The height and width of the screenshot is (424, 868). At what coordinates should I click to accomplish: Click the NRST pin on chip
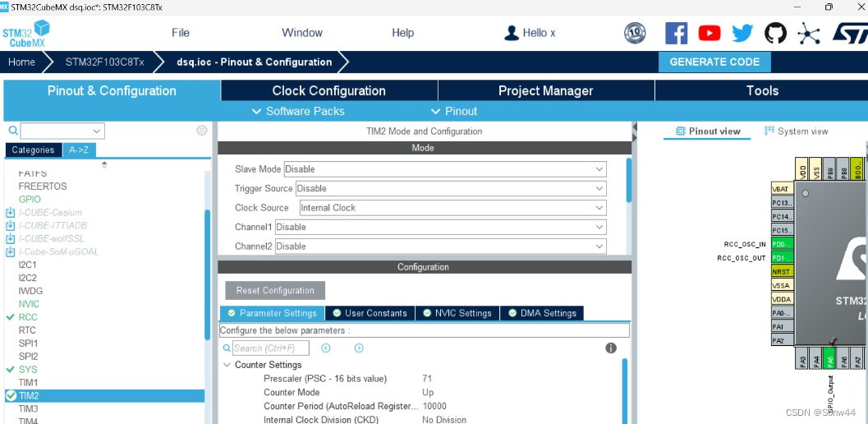[783, 272]
